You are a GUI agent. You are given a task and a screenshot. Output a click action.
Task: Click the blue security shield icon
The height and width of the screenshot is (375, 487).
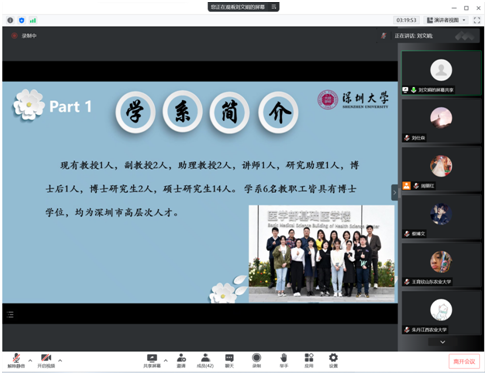click(22, 20)
